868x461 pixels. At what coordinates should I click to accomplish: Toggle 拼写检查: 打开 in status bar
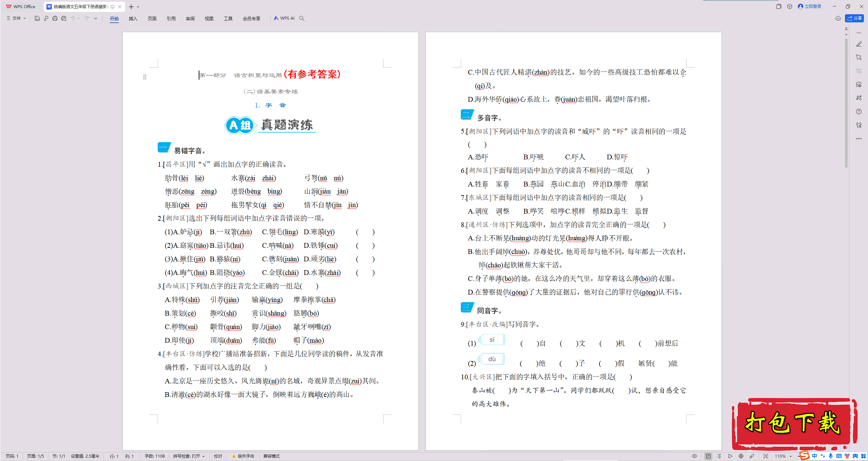point(189,456)
